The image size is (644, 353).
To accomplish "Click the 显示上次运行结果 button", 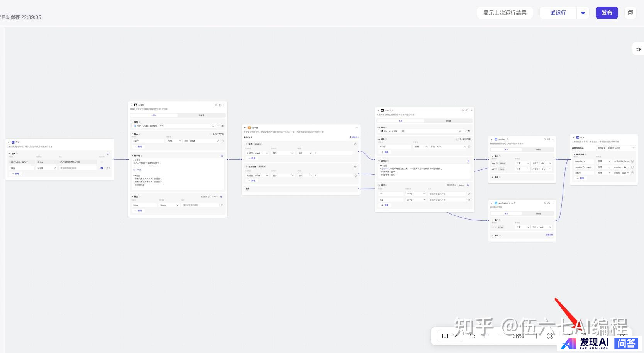I will pyautogui.click(x=505, y=13).
